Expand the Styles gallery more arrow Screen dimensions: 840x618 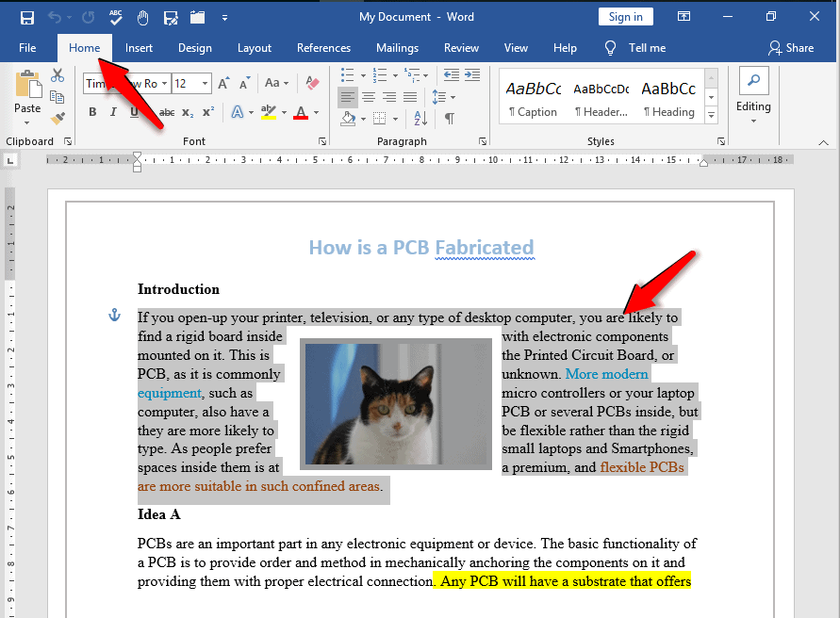(x=712, y=116)
